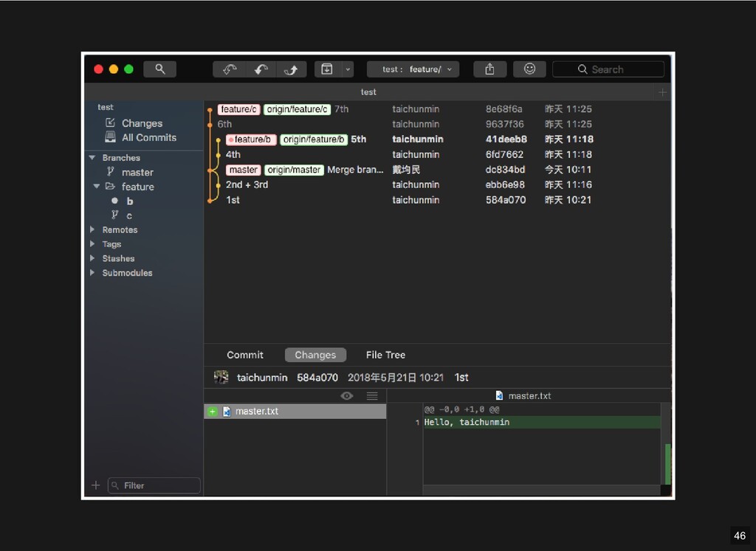Expand the Remotes section

[92, 229]
